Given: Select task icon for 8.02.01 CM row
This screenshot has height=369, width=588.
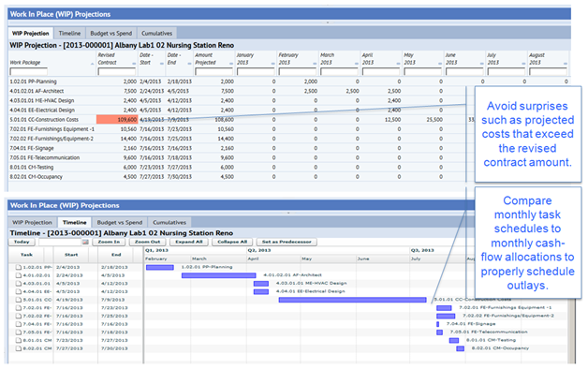Looking at the screenshot, I should tap(19, 348).
